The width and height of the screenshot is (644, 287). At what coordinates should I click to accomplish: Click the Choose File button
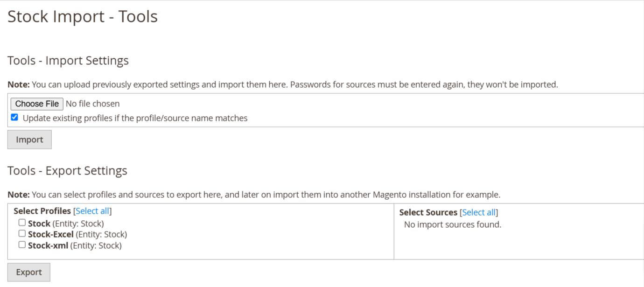pos(37,104)
